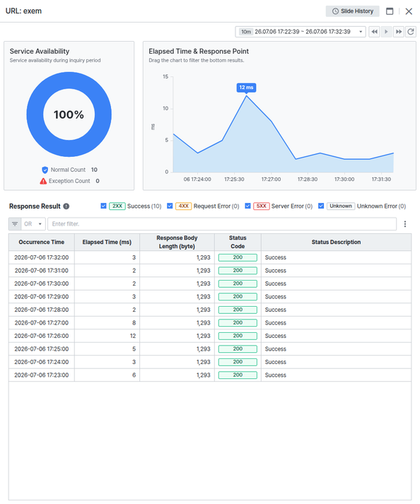
Task: Uncheck the 2XX Success checkbox
Action: click(103, 206)
